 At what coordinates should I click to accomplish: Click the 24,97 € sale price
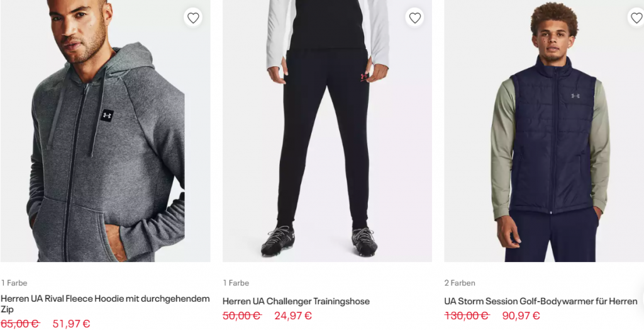coord(293,316)
